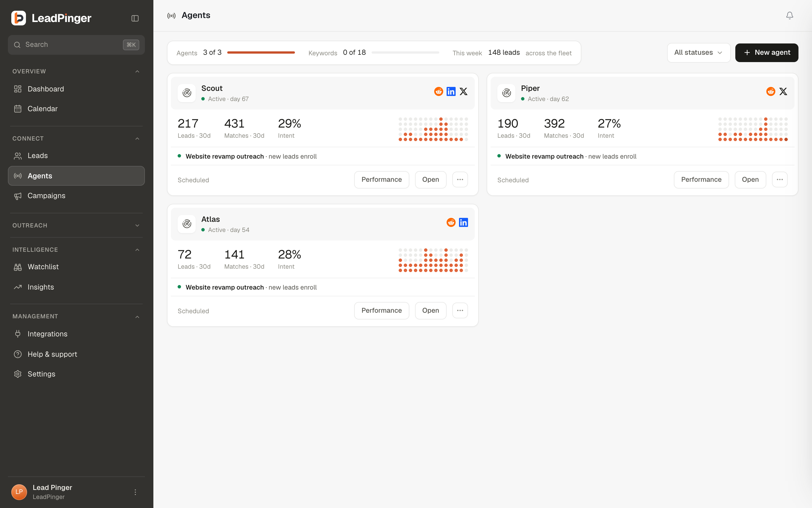812x508 pixels.
Task: Click LinkedIn icon on Scout card
Action: pos(451,91)
